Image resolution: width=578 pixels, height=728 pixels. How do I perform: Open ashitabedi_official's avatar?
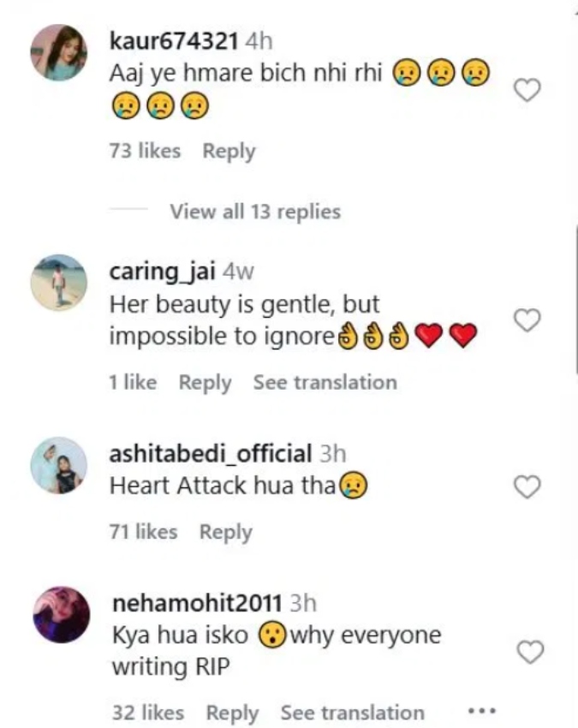coord(59,465)
